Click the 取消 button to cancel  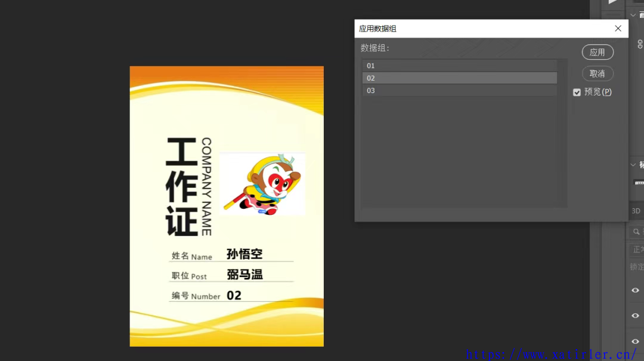pos(597,73)
